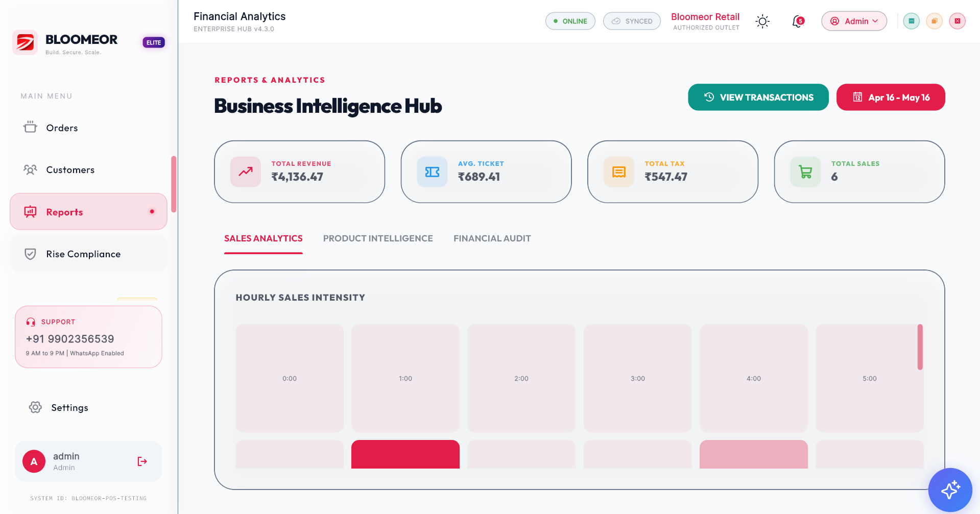Click support phone number +91 9902356539
Viewport: 980px width, 514px height.
pyautogui.click(x=70, y=339)
